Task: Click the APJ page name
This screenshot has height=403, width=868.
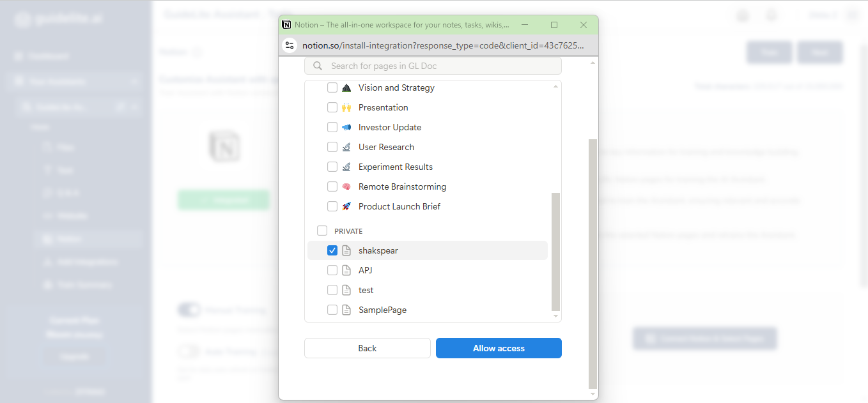Action: (x=365, y=270)
